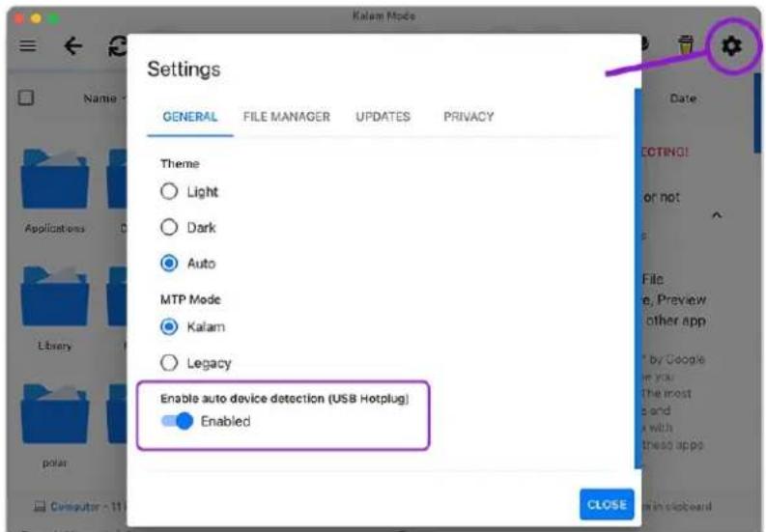Select the Light theme radio button
Image resolution: width=766 pixels, height=532 pixels.
click(169, 191)
